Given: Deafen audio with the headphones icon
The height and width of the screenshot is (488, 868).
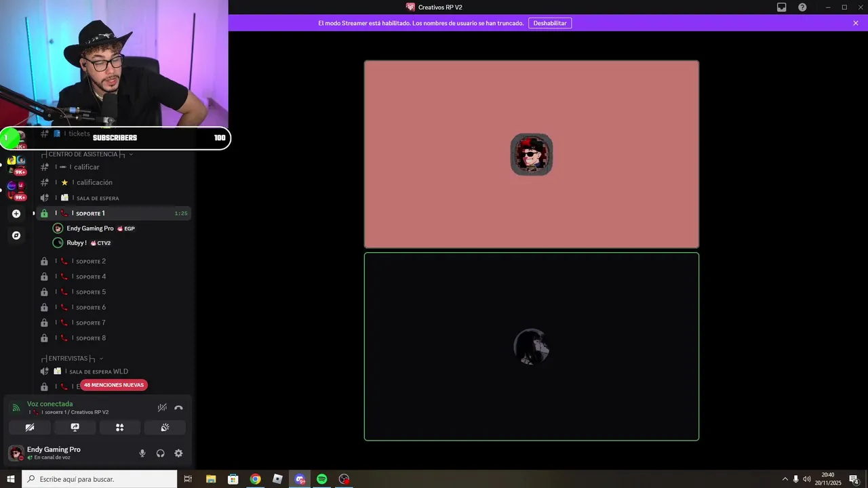Looking at the screenshot, I should [161, 453].
